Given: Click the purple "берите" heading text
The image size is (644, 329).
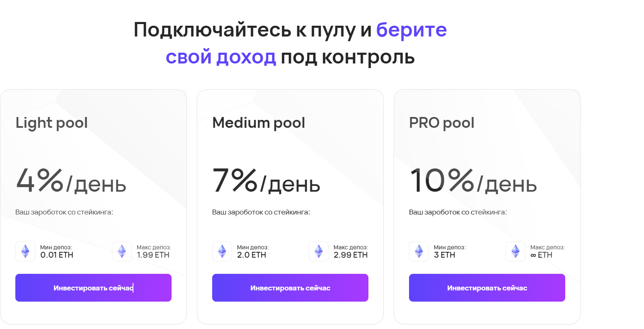Looking at the screenshot, I should click(x=411, y=30).
